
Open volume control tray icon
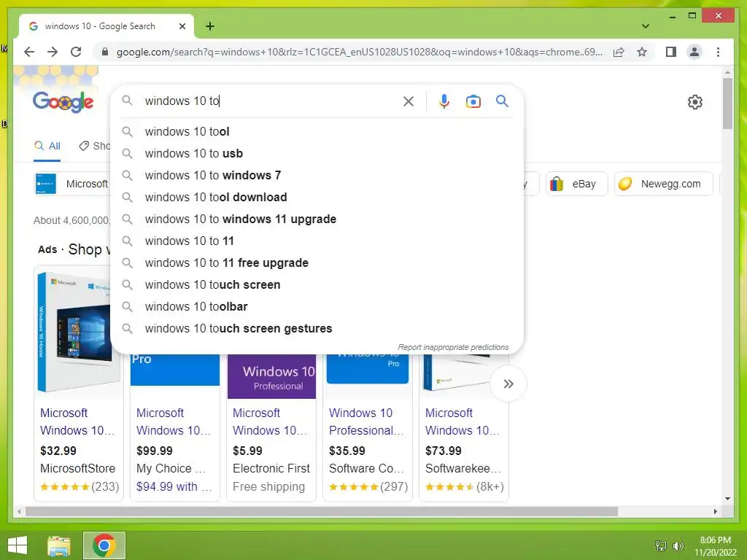pos(678,546)
